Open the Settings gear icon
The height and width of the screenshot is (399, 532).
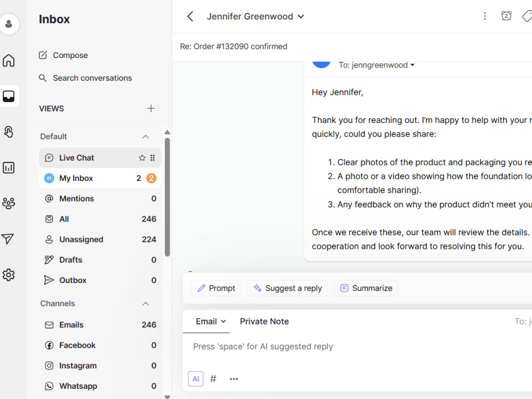tap(9, 275)
